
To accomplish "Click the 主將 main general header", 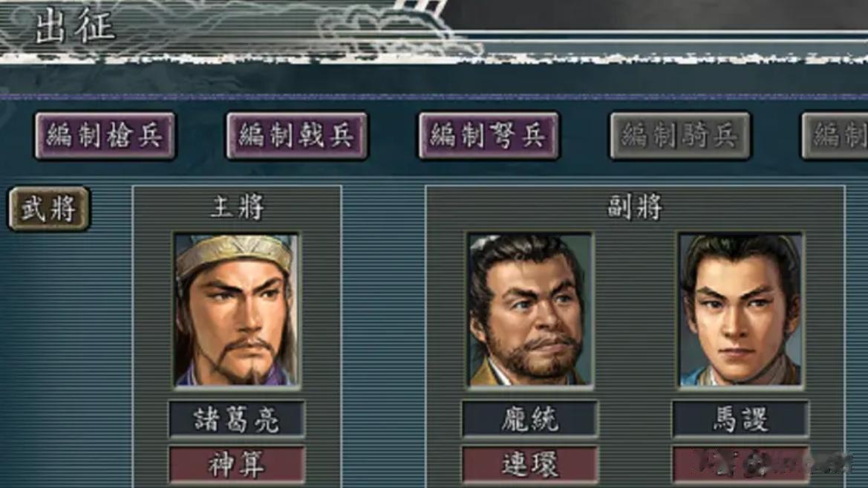I will point(238,208).
